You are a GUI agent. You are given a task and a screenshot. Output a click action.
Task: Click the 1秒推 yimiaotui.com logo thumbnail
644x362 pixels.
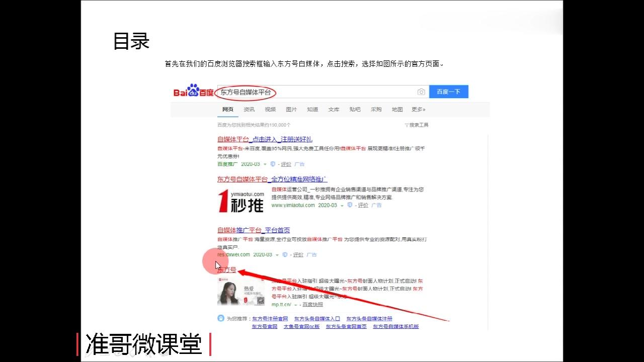(x=242, y=201)
